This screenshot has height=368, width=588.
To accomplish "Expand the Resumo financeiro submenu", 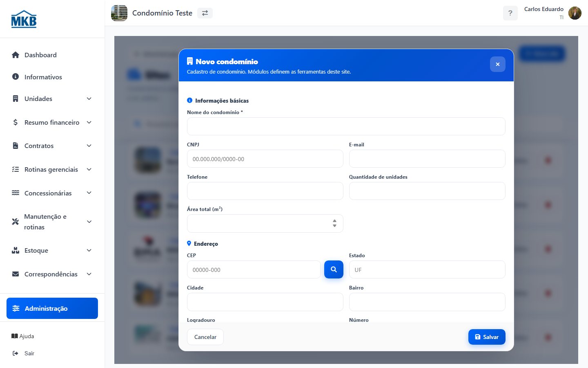I will [x=89, y=122].
